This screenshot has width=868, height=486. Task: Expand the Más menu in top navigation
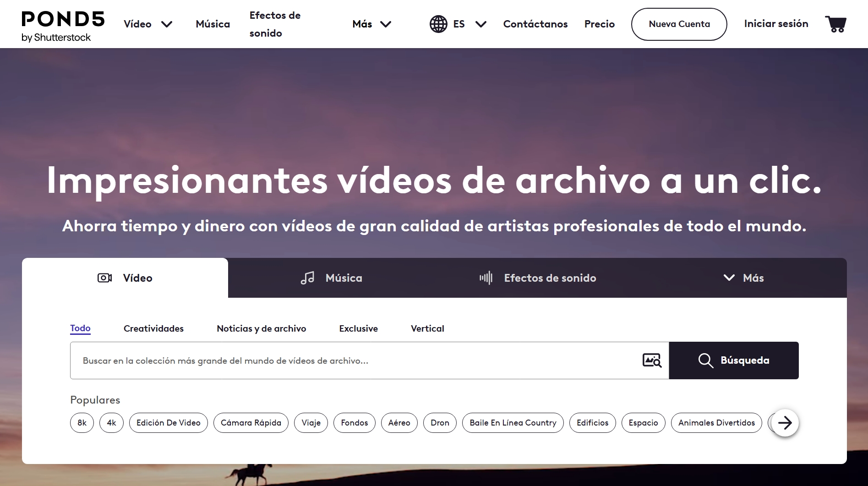pyautogui.click(x=371, y=24)
